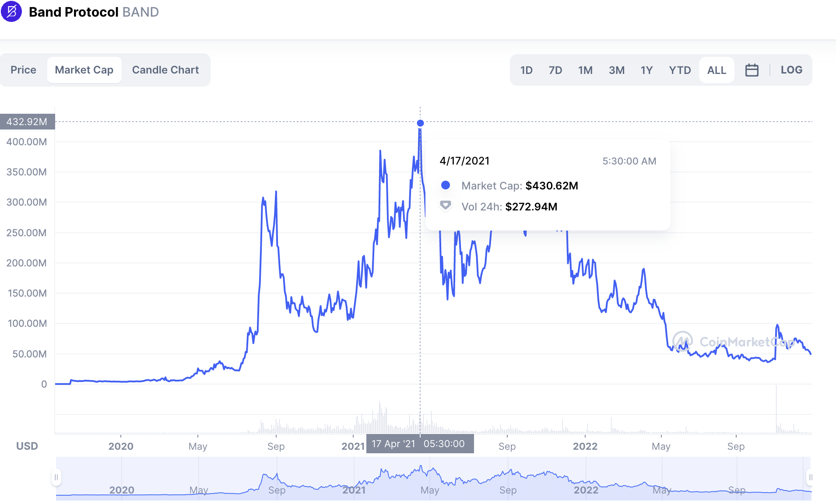Keep the ALL time range active
This screenshot has width=836, height=504.
[717, 70]
